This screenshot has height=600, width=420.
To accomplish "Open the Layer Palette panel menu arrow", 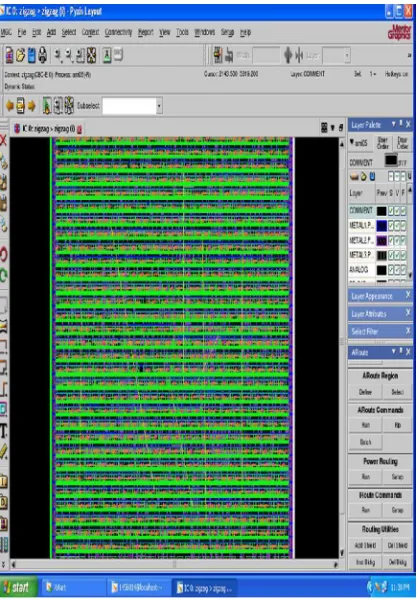I will pyautogui.click(x=394, y=124).
